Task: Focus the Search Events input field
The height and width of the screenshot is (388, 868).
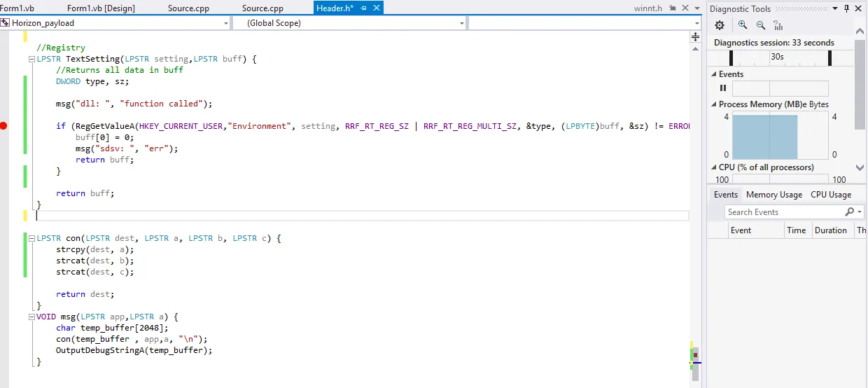Action: (x=783, y=212)
